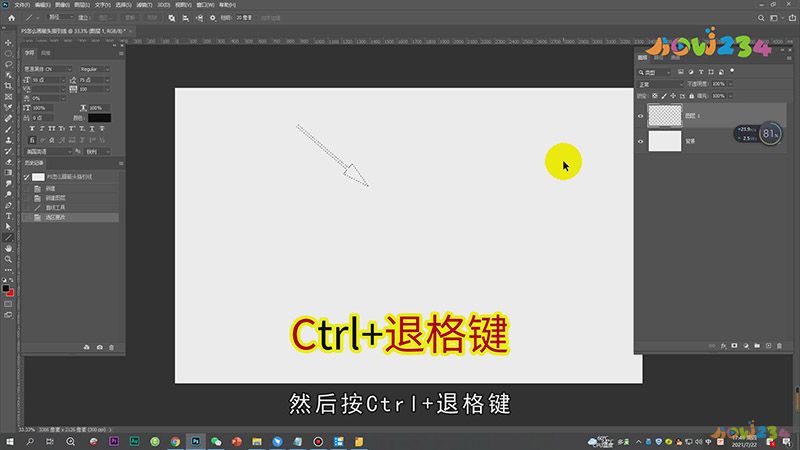The image size is (800, 450).
Task: Select the Eraser tool
Action: pyautogui.click(x=8, y=162)
